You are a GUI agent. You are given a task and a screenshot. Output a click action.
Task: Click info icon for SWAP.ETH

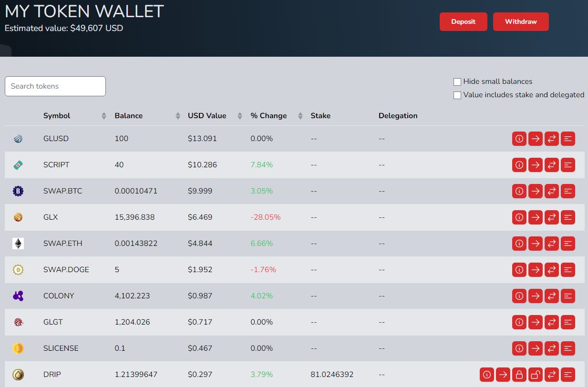(519, 244)
